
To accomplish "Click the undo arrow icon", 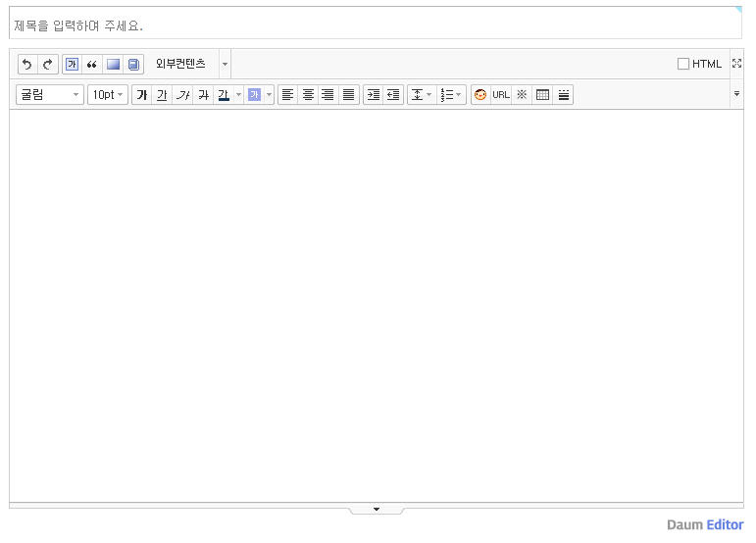I will pos(27,65).
